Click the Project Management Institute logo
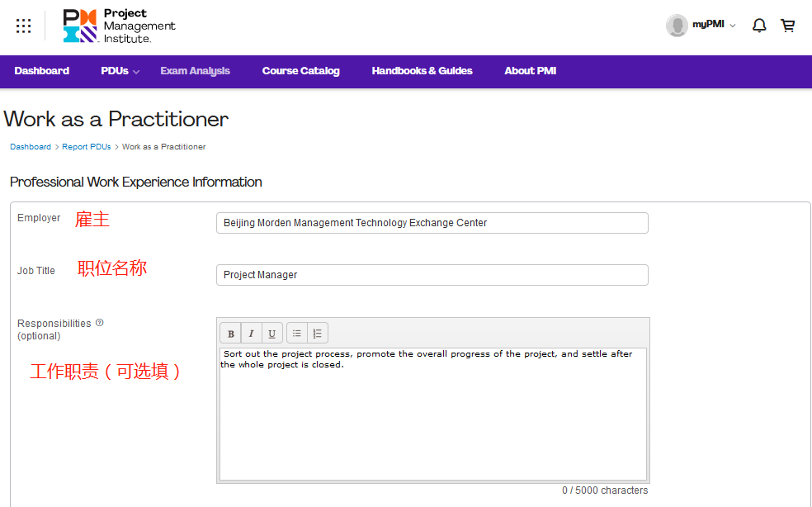812x507 pixels. coord(119,26)
